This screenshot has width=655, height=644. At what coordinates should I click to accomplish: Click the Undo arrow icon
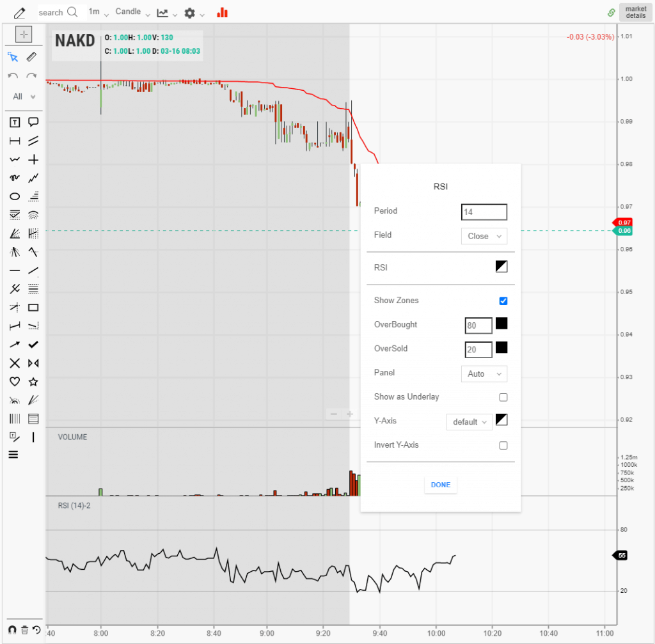14,76
